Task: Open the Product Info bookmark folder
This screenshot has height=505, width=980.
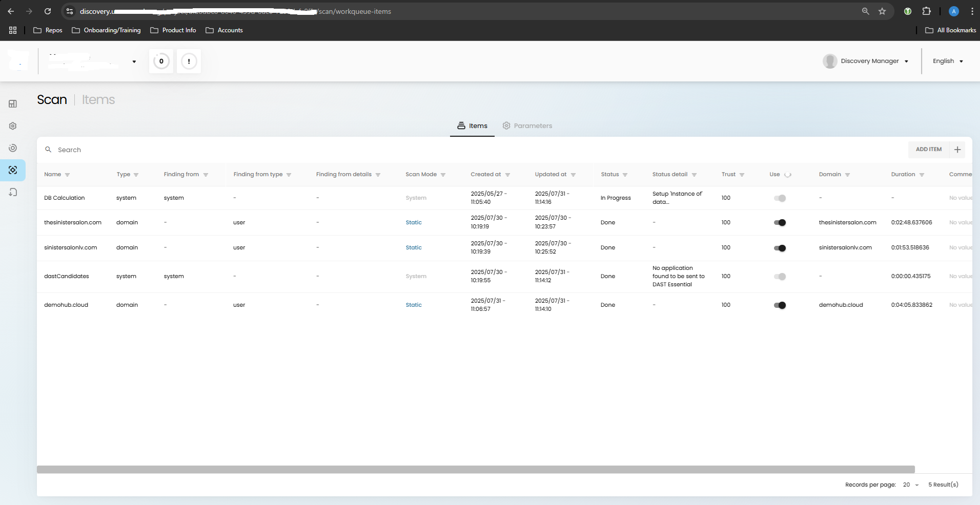Action: point(173,30)
